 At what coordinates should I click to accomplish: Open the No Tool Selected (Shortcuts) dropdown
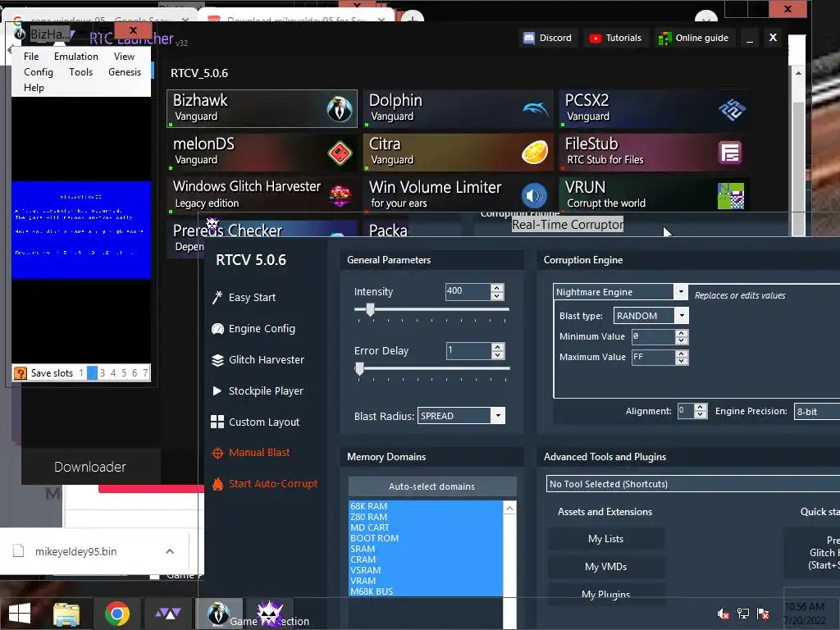click(692, 484)
